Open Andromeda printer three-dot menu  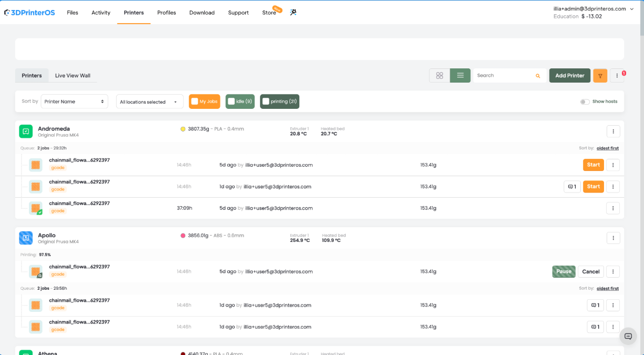coord(613,131)
